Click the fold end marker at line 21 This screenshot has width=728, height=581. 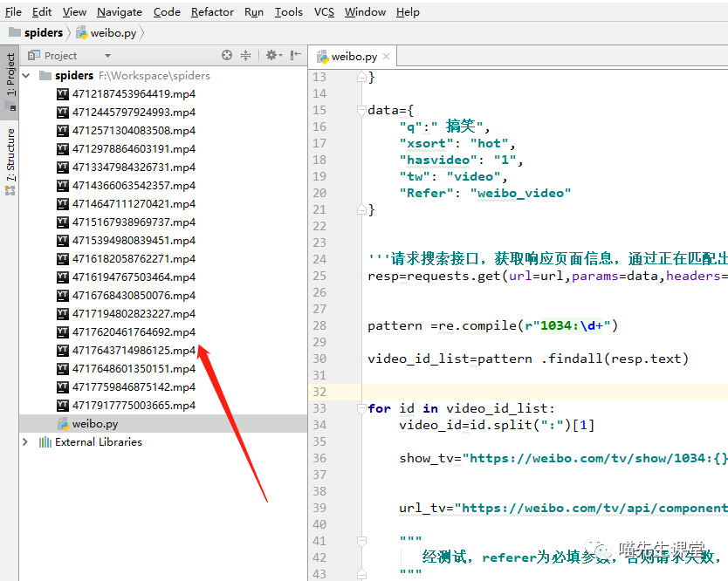coord(361,209)
